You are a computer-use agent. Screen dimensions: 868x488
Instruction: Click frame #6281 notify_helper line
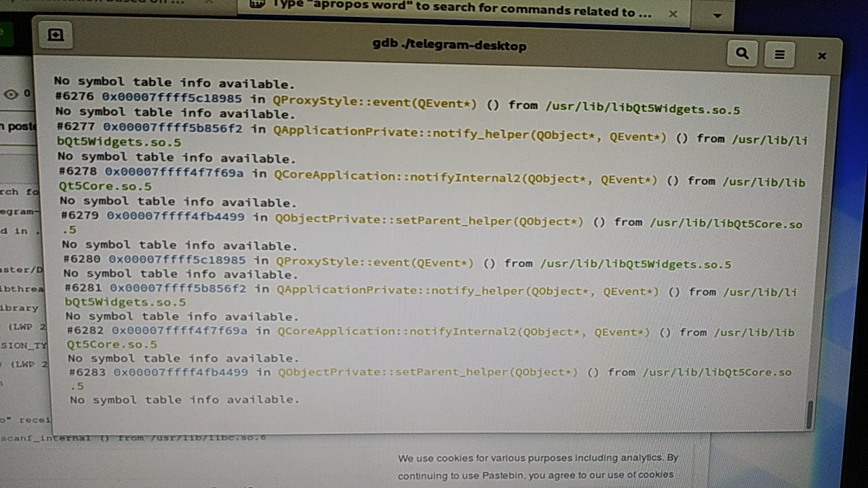pyautogui.click(x=431, y=296)
